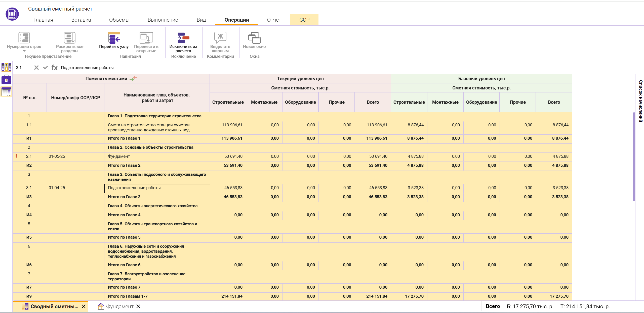Image resolution: width=644 pixels, height=313 pixels.
Task: Switch to the Фундамент document tab
Action: [119, 306]
